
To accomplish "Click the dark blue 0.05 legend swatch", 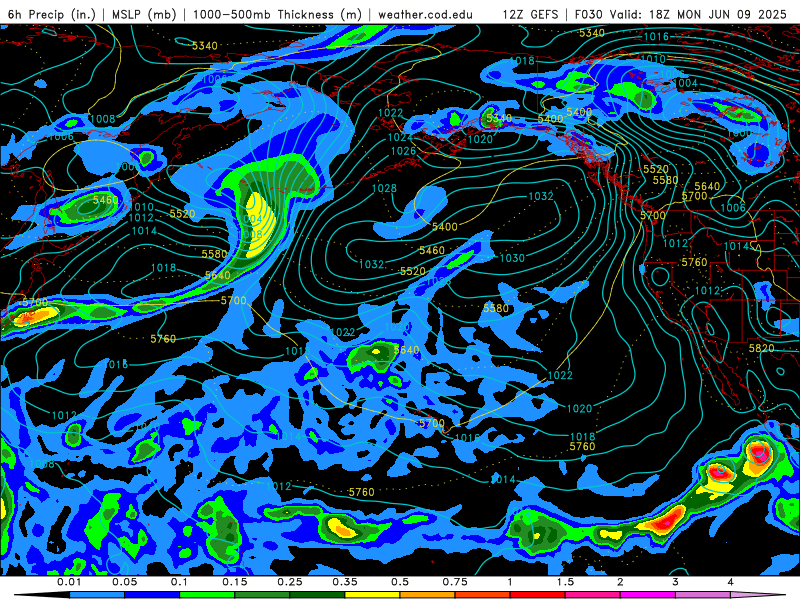I will tap(152, 595).
